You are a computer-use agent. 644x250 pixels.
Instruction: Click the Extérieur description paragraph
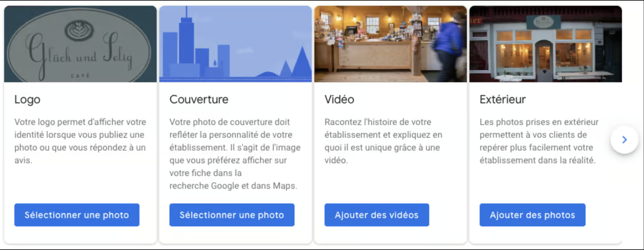[x=539, y=141]
